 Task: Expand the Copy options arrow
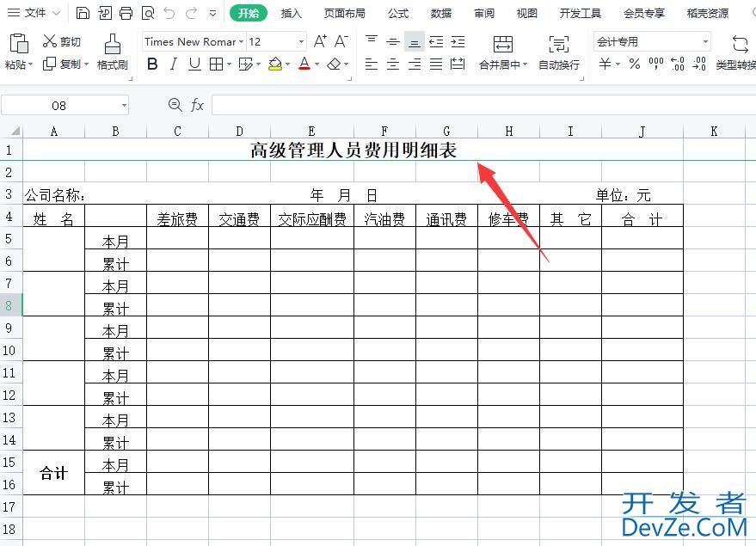pos(87,64)
